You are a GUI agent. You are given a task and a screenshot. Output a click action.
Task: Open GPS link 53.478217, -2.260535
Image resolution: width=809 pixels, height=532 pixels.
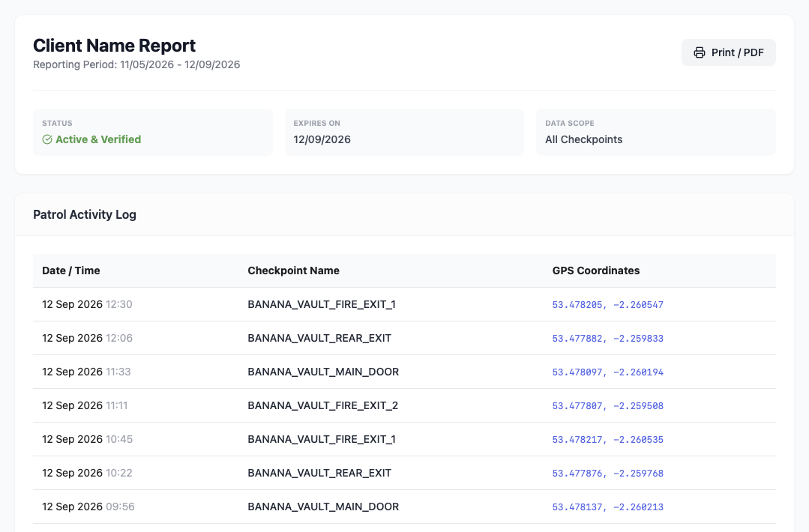608,440
